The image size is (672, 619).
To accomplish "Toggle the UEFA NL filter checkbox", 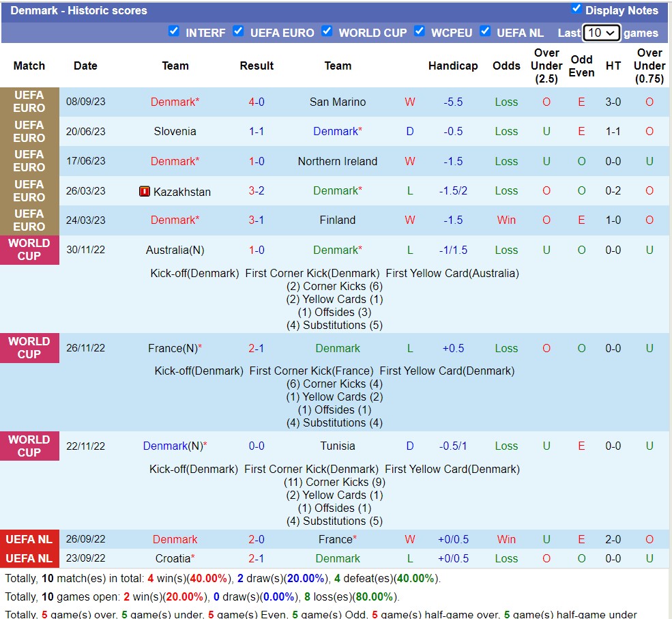I will (x=485, y=31).
